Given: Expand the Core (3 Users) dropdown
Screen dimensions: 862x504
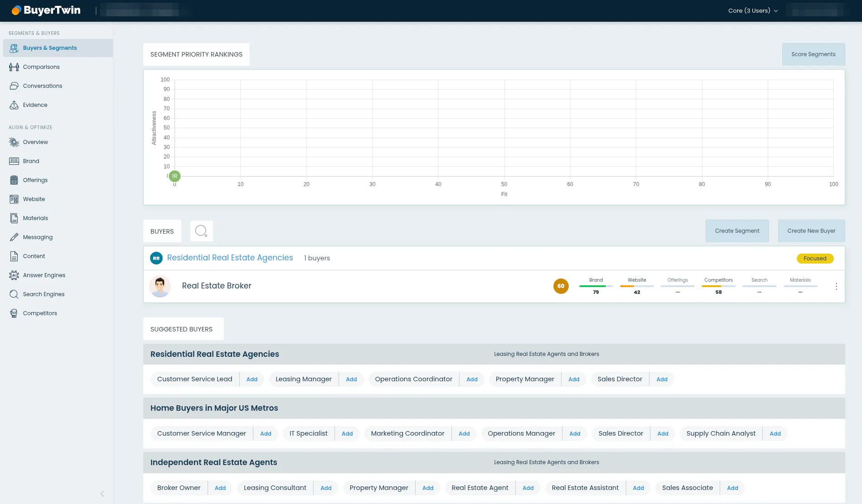Looking at the screenshot, I should 753,10.
